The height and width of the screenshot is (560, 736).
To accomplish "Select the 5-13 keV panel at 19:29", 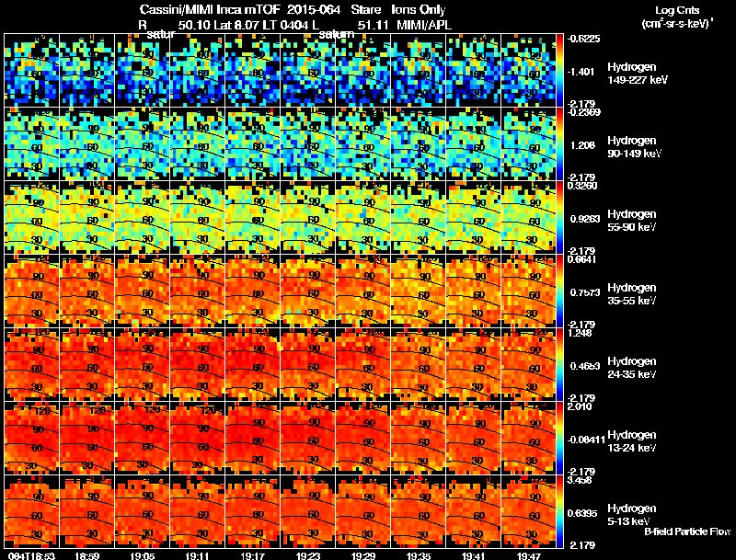I will point(362,512).
